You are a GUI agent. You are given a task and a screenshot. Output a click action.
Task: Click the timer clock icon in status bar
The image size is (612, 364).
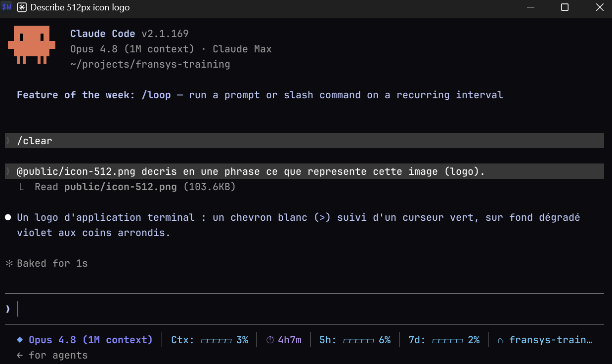pos(270,340)
